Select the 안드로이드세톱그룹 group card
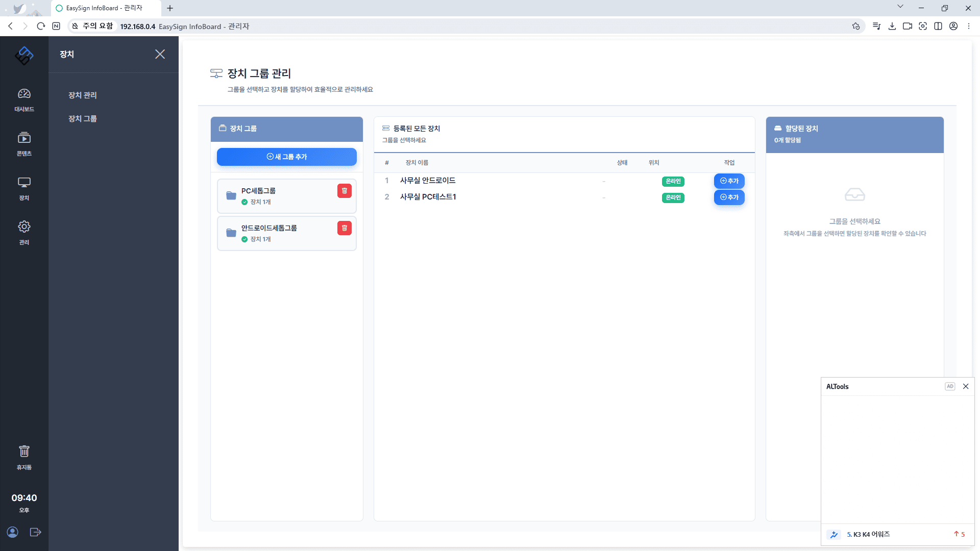This screenshot has height=551, width=980. (281, 233)
